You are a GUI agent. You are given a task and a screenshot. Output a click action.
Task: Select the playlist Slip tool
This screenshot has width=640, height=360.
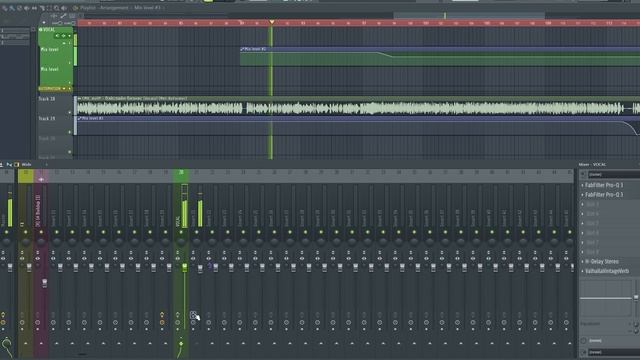tap(34, 8)
